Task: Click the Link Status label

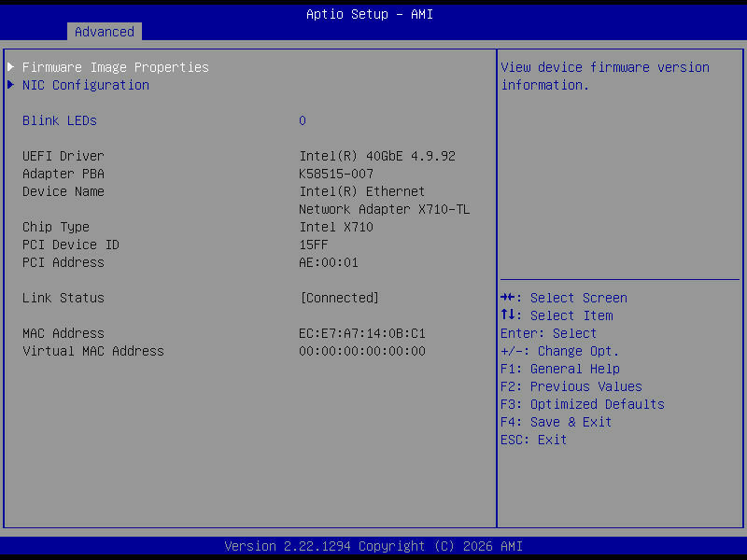Action: (63, 298)
